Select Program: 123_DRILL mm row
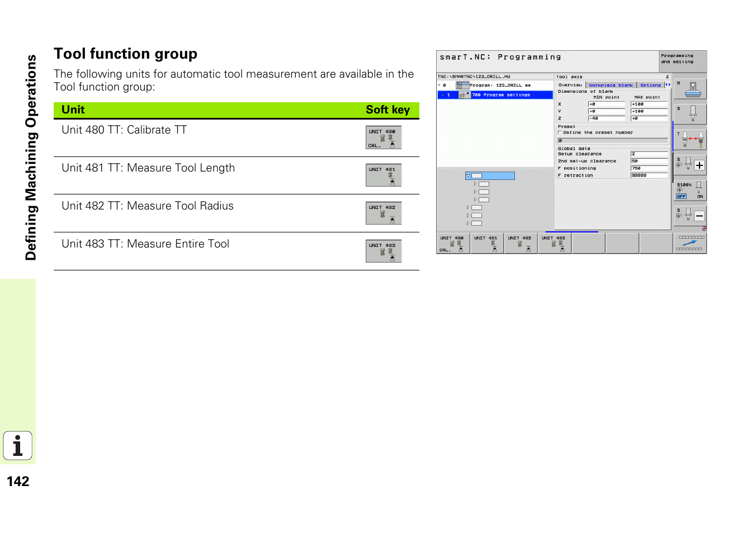The image size is (756, 533). pos(495,85)
